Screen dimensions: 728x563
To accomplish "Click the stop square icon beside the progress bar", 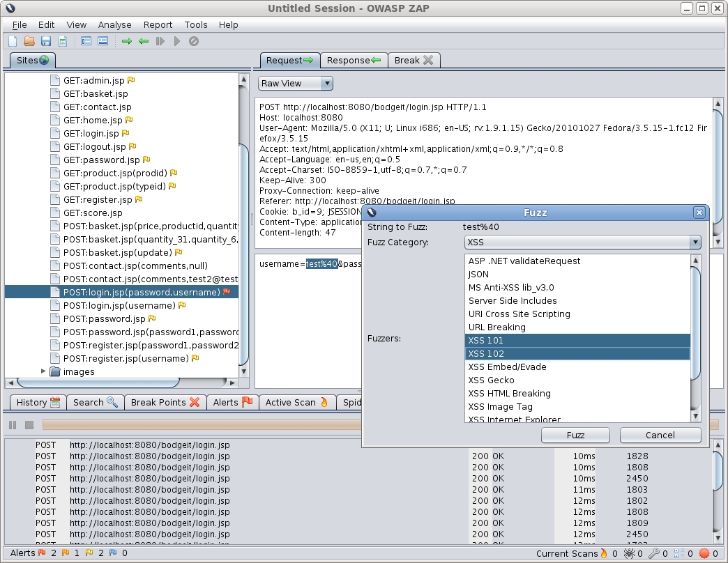I will point(29,425).
